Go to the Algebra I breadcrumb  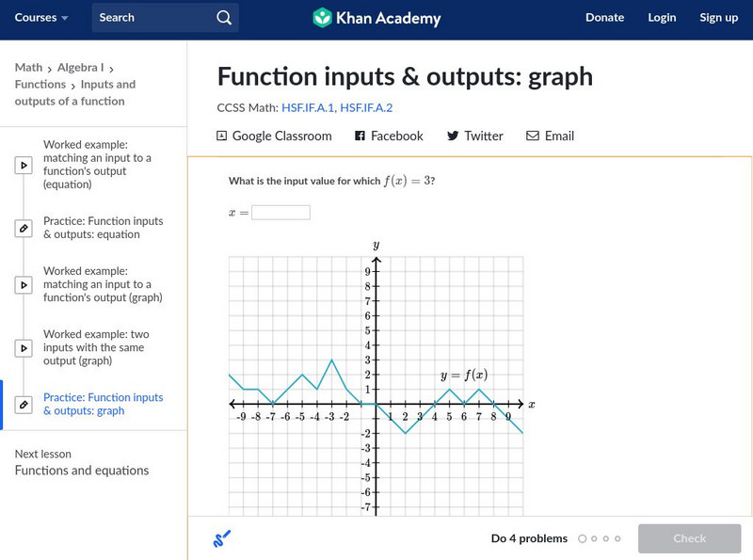click(81, 68)
